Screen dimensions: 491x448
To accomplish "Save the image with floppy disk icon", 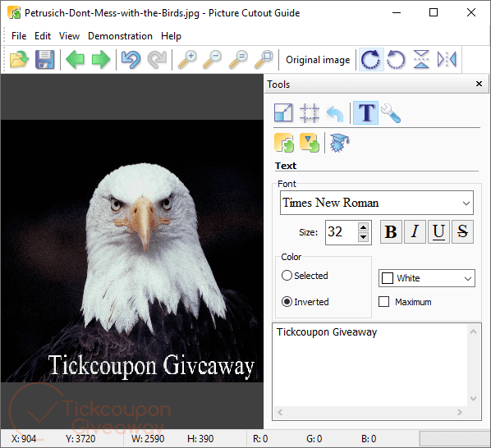I will click(x=45, y=59).
